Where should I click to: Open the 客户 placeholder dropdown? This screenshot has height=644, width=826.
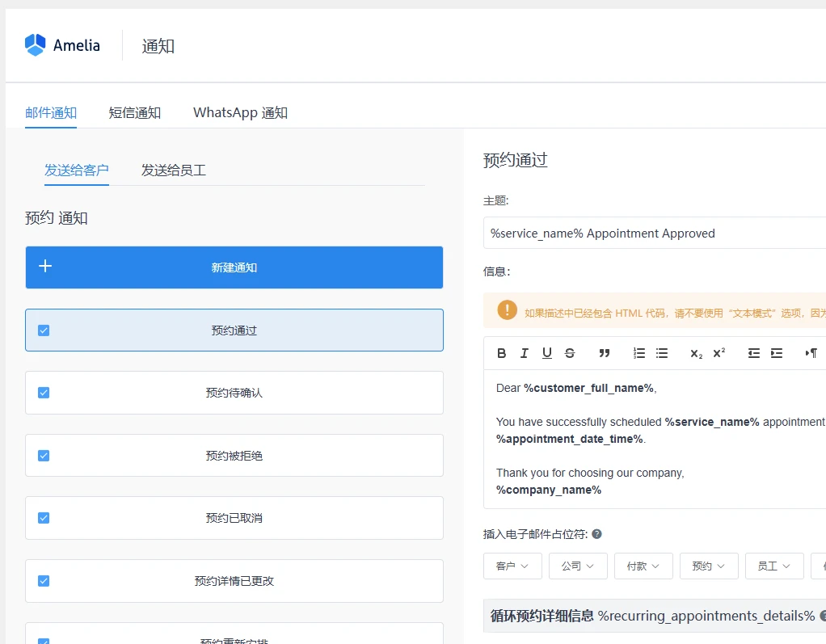click(x=512, y=566)
